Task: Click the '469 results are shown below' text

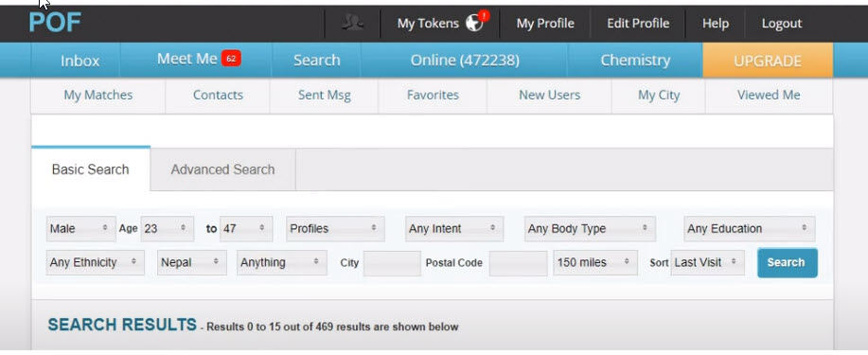Action: [387, 327]
